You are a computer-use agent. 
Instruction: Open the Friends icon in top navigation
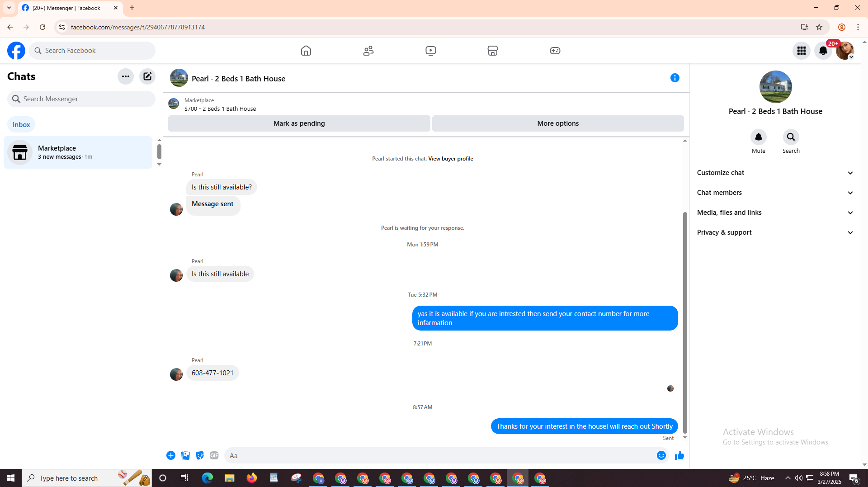[x=368, y=51]
